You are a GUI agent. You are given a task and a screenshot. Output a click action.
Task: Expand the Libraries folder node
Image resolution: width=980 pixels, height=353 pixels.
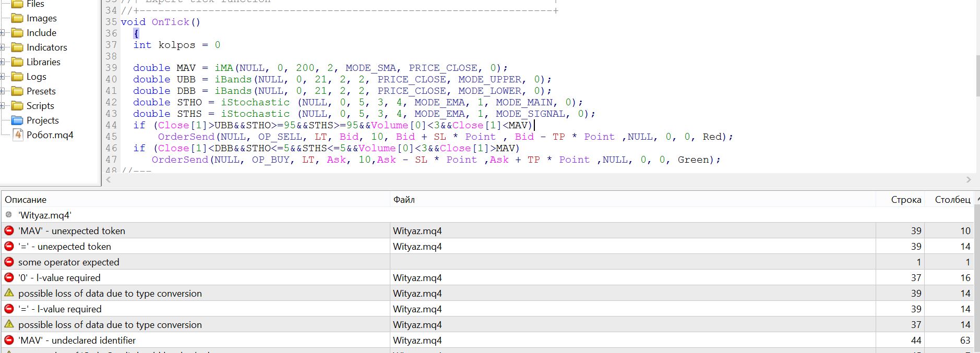pos(2,62)
